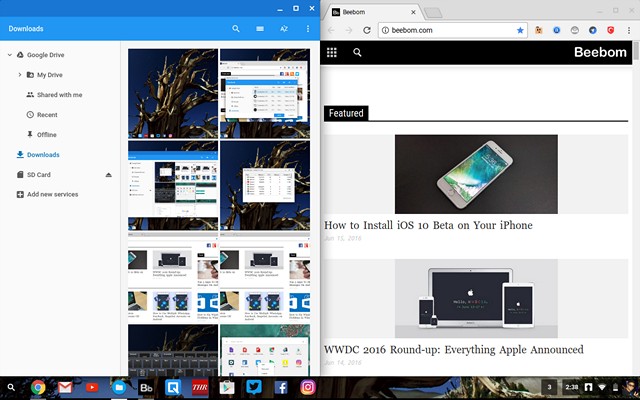Image resolution: width=640 pixels, height=400 pixels.
Task: Click the Beebom logo
Action: point(600,52)
